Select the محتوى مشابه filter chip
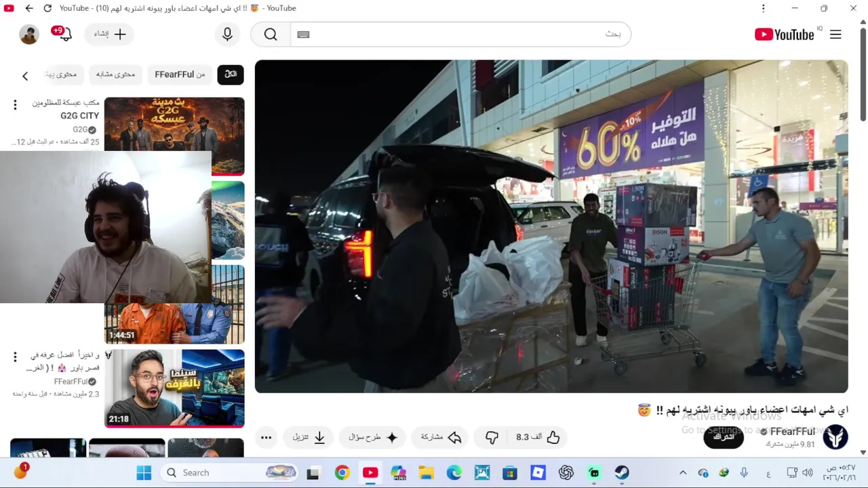Viewport: 868px width, 488px height. coord(115,74)
